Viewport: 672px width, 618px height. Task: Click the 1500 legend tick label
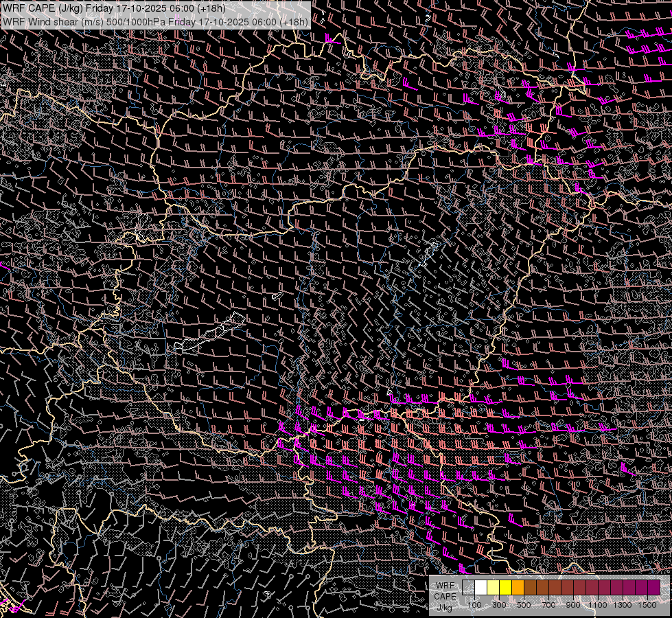647,605
